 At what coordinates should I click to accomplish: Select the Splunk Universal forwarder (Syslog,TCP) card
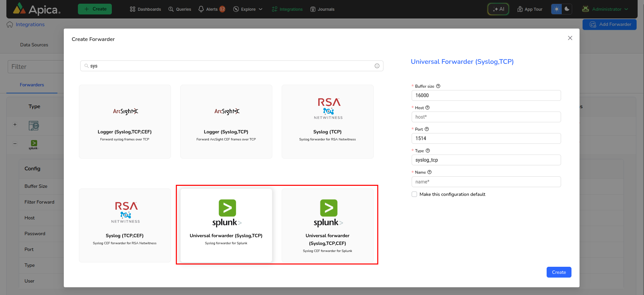[226, 225]
